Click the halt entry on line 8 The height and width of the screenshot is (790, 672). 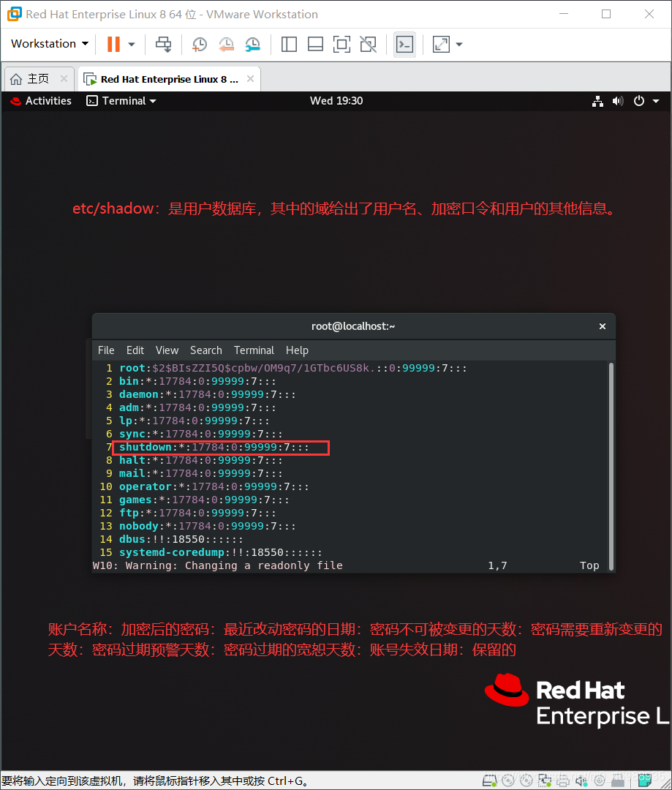click(x=201, y=460)
